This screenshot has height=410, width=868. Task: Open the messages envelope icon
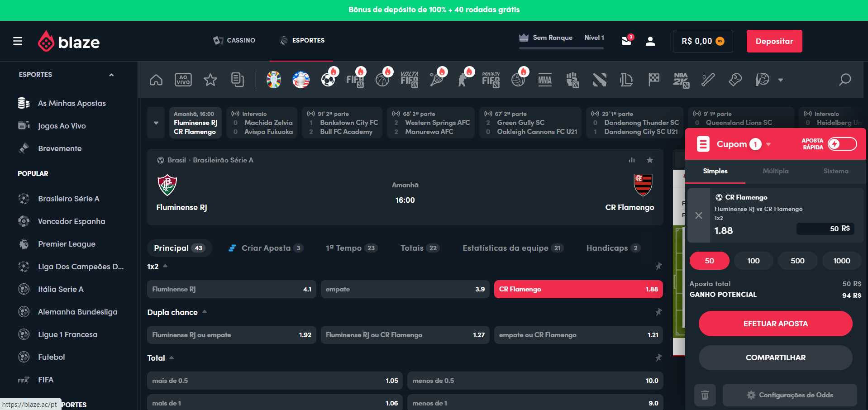click(626, 41)
